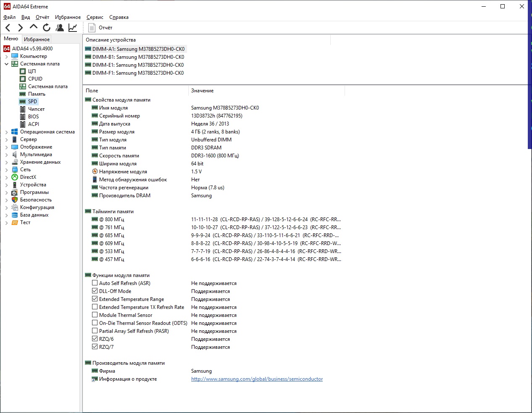Switch to the Избранное sidebar tab
This screenshot has height=413, width=532.
pyautogui.click(x=37, y=39)
